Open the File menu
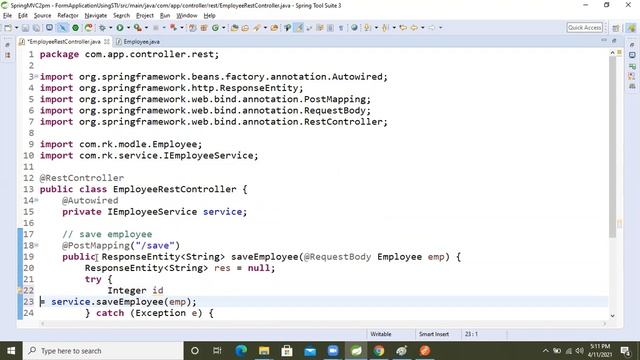The image size is (640, 360). 7,16
